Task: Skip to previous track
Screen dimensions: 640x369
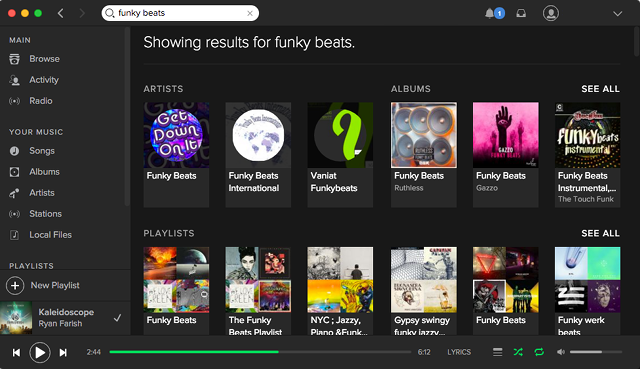Action: (x=16, y=352)
